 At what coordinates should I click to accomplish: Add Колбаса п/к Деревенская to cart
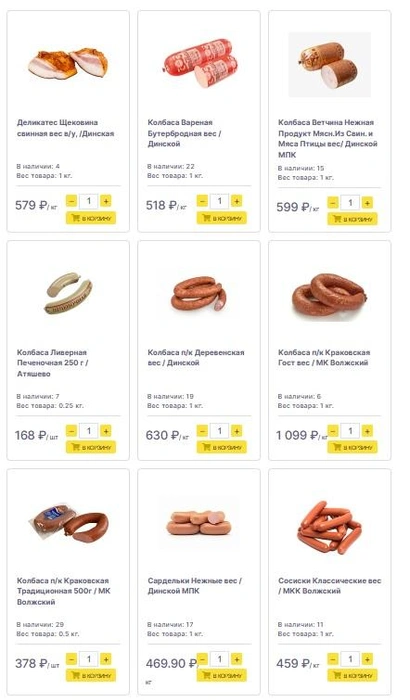point(222,447)
